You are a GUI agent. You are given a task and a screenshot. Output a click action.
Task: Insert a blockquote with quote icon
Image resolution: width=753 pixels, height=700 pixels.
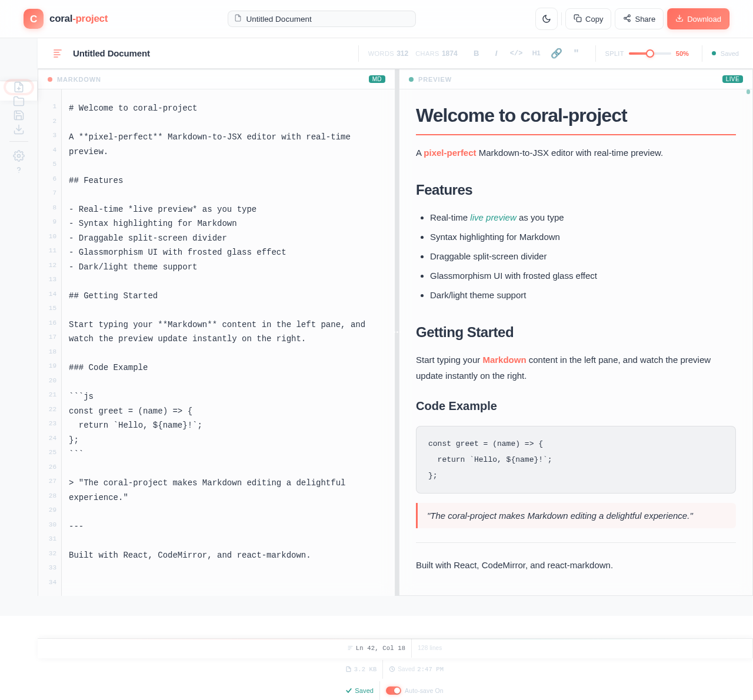point(577,52)
